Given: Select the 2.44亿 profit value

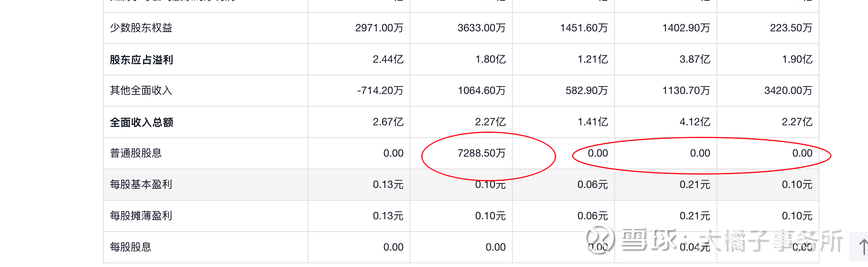Looking at the screenshot, I should point(388,59).
